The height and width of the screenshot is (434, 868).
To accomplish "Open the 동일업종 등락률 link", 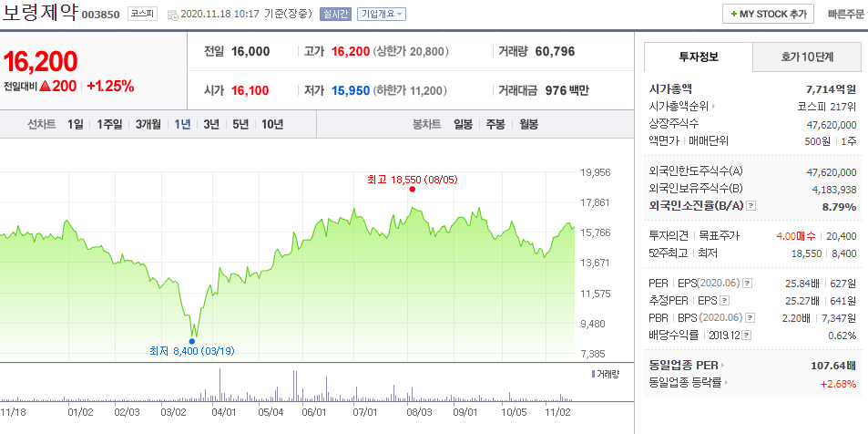I will 688,382.
